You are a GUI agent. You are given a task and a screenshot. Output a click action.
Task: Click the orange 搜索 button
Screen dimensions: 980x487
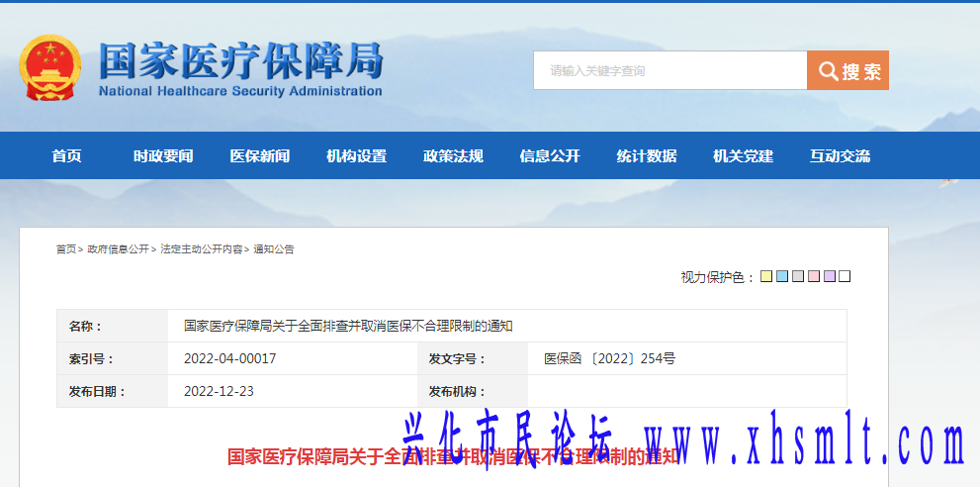pyautogui.click(x=847, y=70)
